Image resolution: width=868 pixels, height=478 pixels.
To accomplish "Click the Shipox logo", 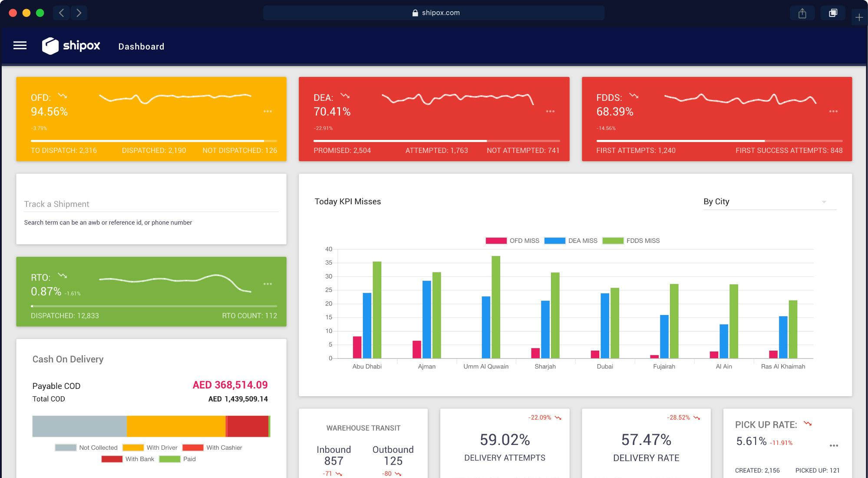I will coord(71,46).
